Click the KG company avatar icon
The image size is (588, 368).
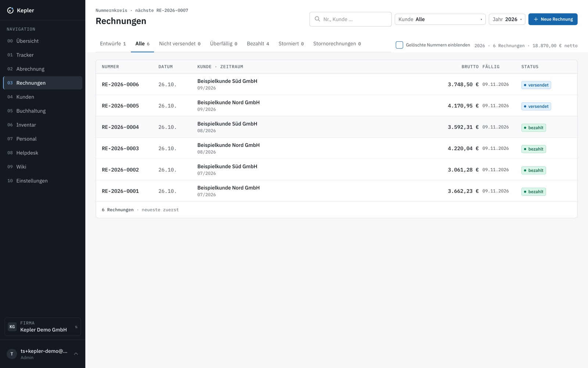tap(12, 326)
